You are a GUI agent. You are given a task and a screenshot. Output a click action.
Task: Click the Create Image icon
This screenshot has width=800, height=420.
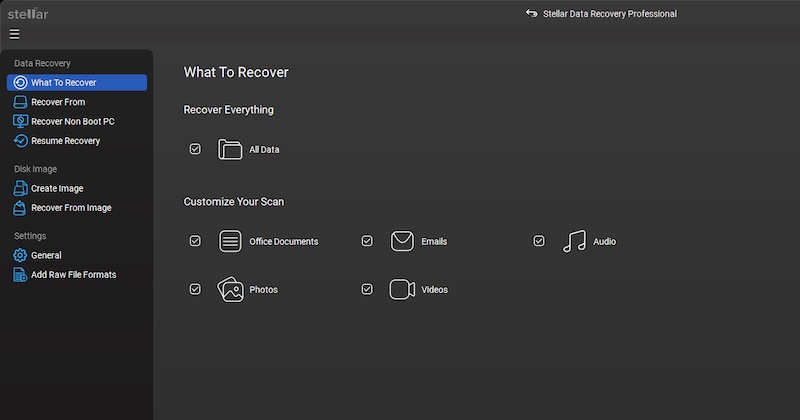pyautogui.click(x=20, y=188)
